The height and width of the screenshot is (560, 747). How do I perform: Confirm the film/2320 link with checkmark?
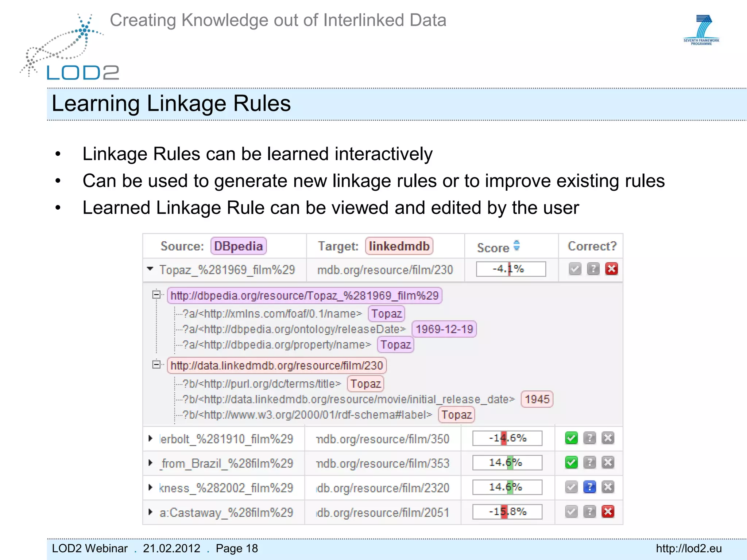[x=571, y=487]
